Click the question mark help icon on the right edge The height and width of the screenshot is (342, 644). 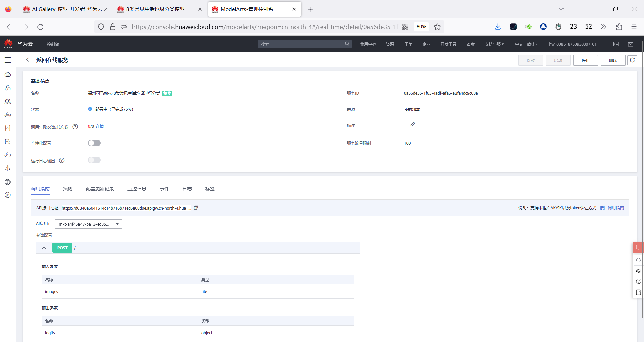point(639,281)
